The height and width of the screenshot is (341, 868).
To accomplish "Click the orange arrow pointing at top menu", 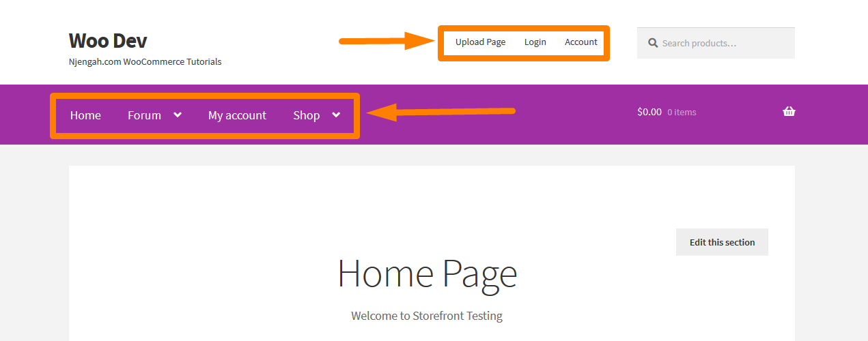I will [387, 41].
